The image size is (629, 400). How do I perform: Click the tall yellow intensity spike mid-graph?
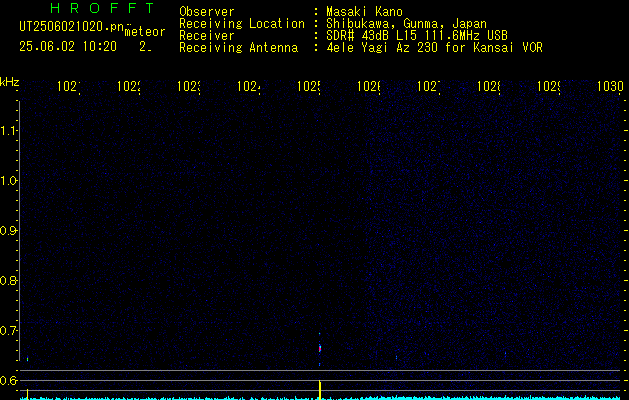coord(320,389)
